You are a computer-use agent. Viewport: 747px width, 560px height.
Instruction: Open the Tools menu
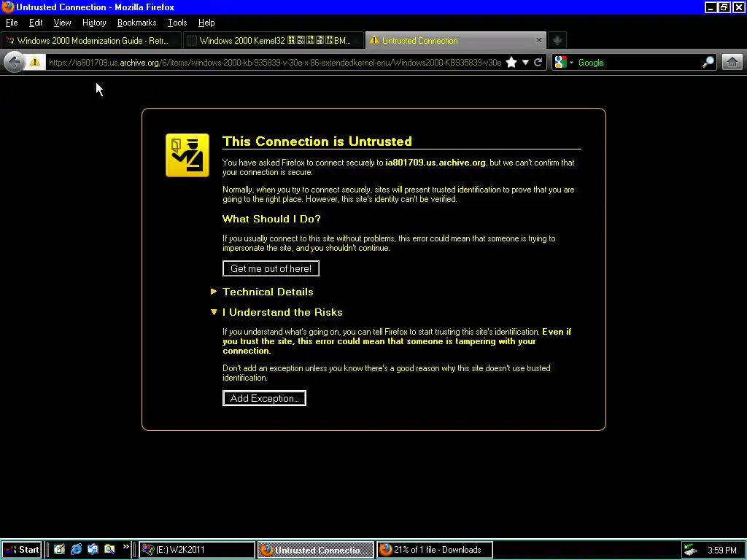click(177, 23)
